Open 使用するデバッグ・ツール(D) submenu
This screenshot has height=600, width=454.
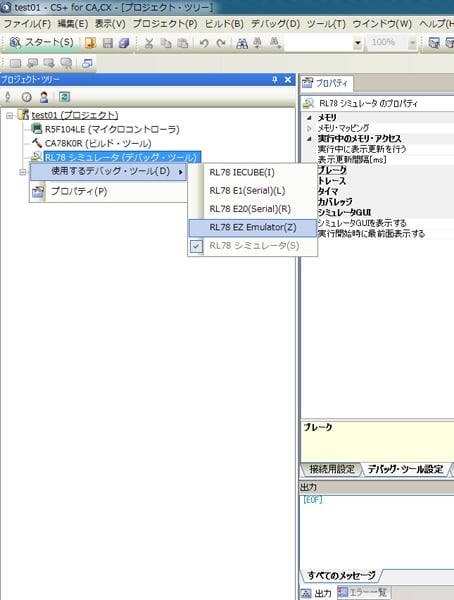(109, 171)
